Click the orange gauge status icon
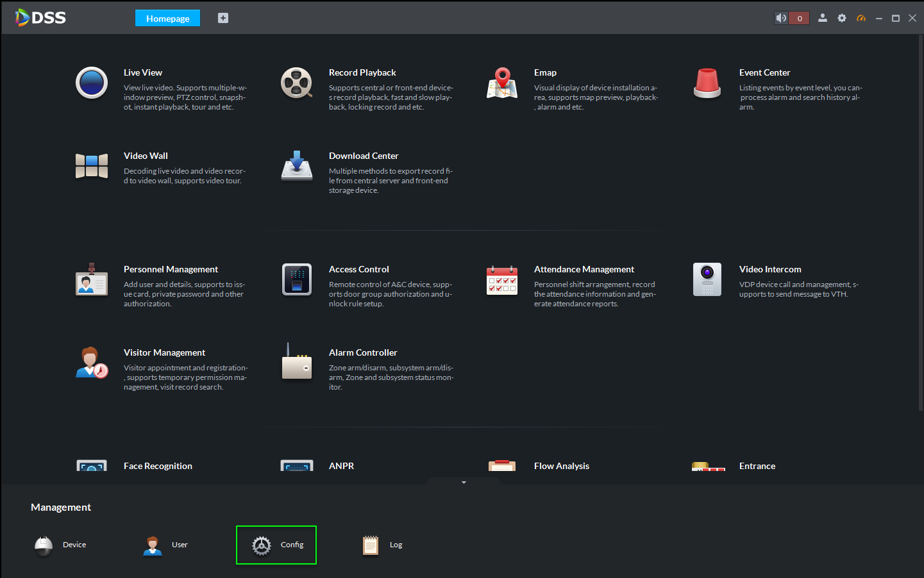Image resolution: width=924 pixels, height=578 pixels. click(861, 18)
